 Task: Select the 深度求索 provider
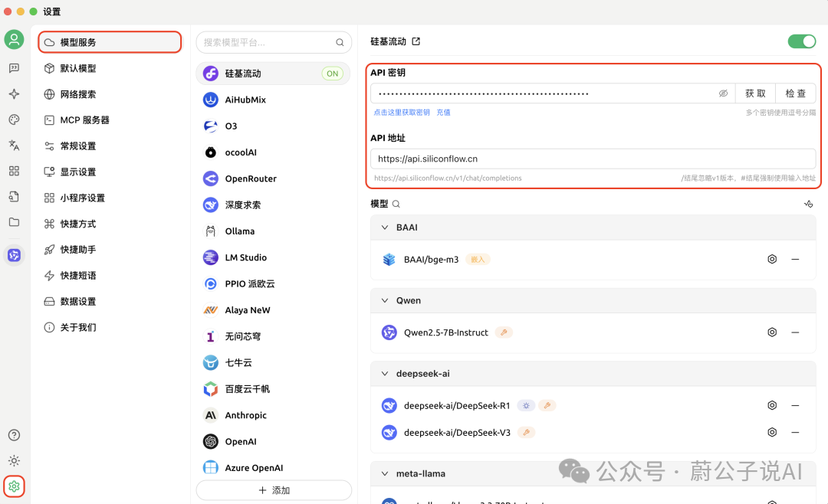[x=273, y=205]
